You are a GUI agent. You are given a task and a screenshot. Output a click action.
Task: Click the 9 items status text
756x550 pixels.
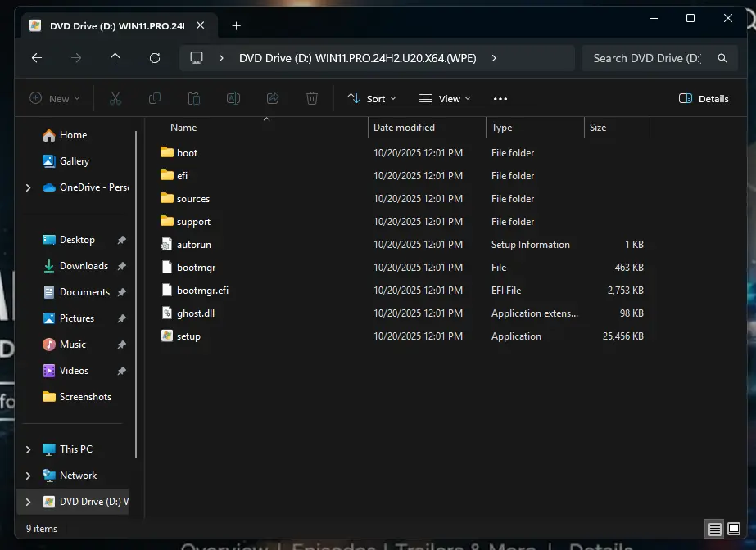42,529
